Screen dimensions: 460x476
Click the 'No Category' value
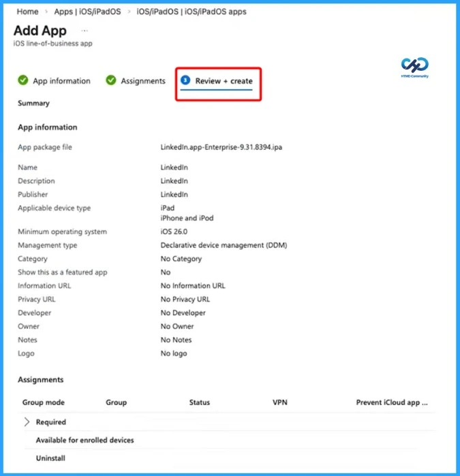click(181, 259)
